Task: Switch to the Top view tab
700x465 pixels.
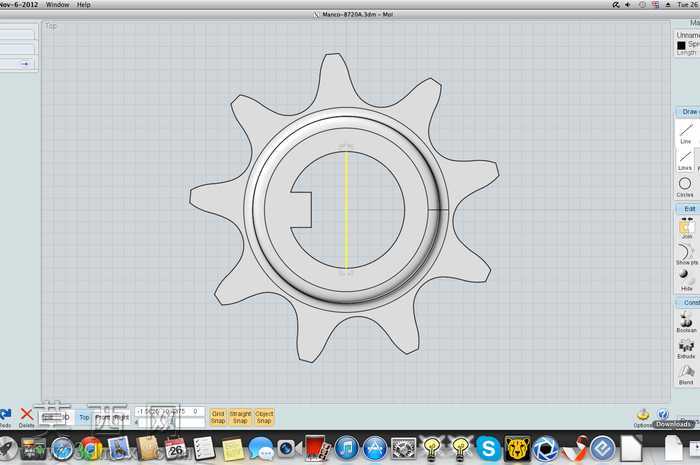Action: [84, 418]
